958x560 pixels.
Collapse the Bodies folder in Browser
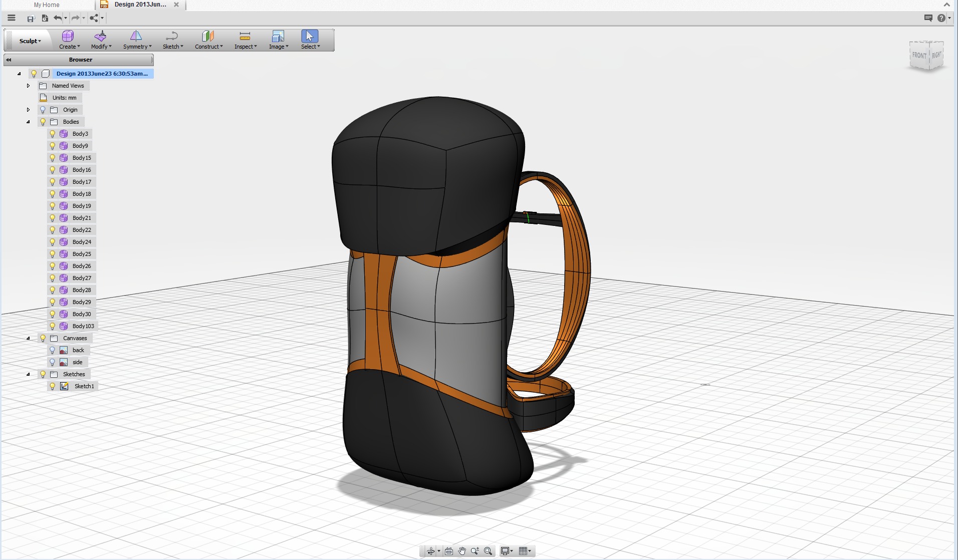coord(28,122)
